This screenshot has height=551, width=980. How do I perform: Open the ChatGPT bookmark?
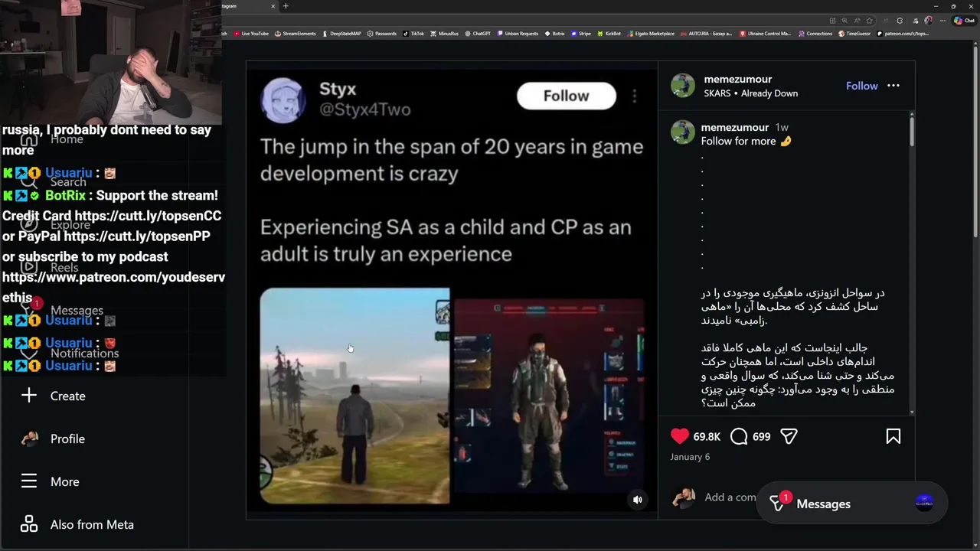pos(478,34)
